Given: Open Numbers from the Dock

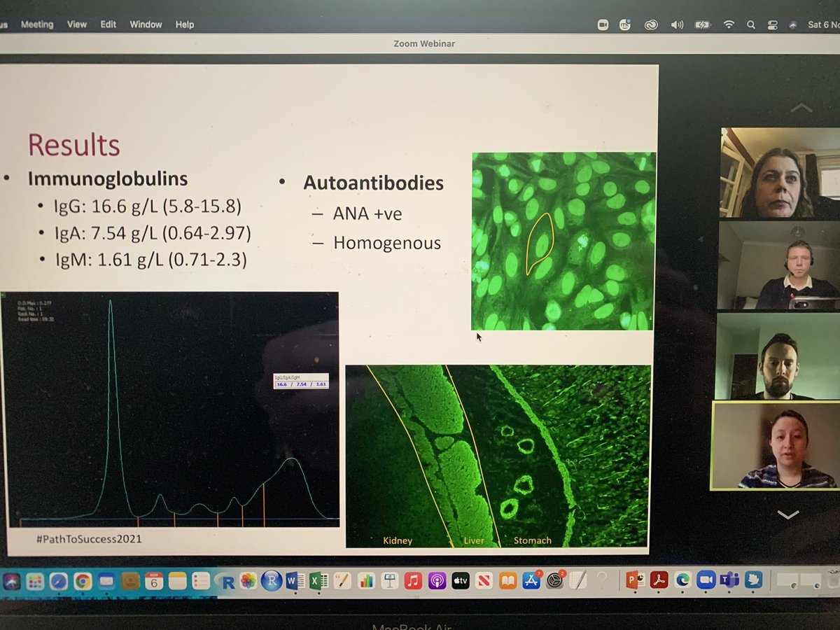Looking at the screenshot, I should [x=366, y=581].
